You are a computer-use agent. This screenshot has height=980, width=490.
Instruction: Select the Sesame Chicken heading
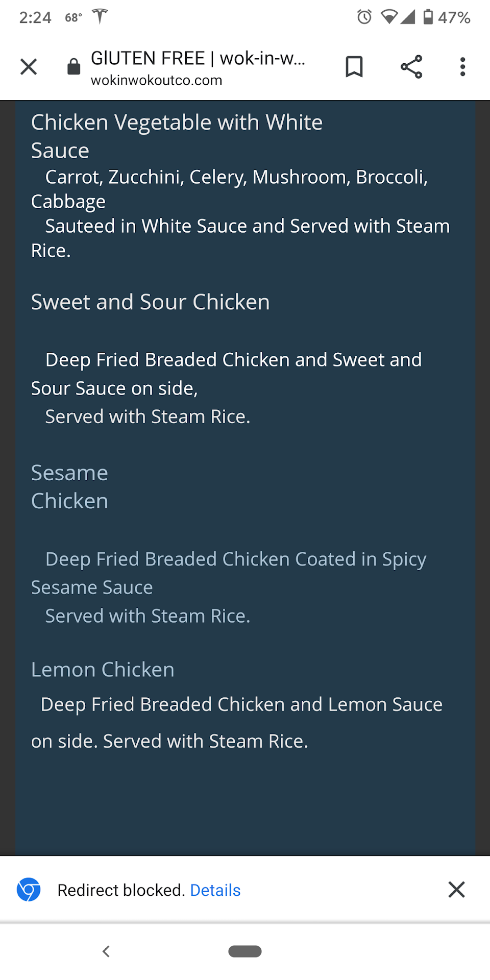tap(69, 486)
